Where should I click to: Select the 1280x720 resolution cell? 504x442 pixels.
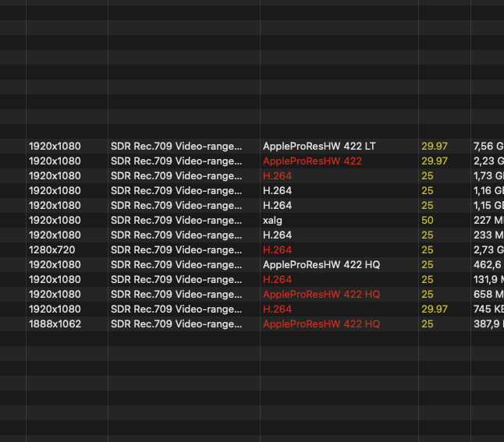tap(51, 249)
